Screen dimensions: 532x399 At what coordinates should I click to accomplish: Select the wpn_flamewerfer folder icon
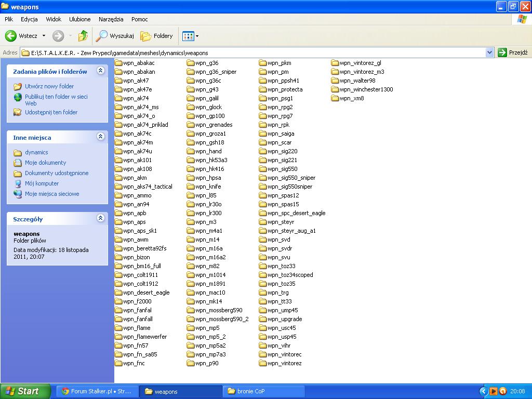coord(118,337)
